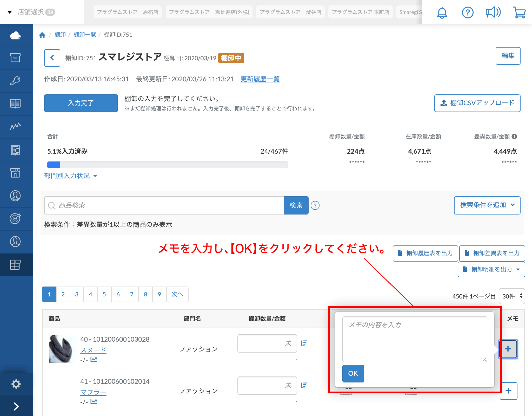
Task: Click the notification bell icon
Action: tap(442, 12)
